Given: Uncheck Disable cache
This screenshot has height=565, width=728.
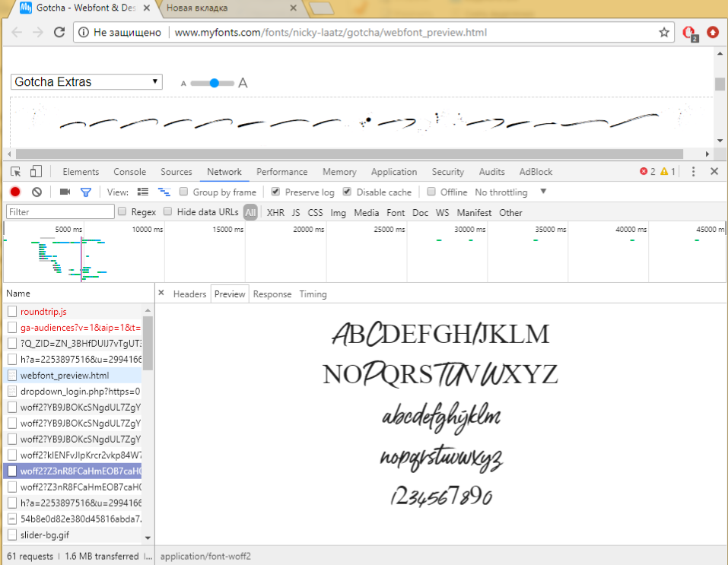Looking at the screenshot, I should click(x=347, y=192).
